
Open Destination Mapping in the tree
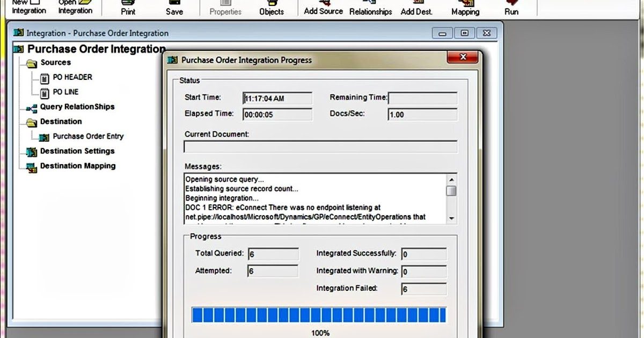tap(77, 166)
